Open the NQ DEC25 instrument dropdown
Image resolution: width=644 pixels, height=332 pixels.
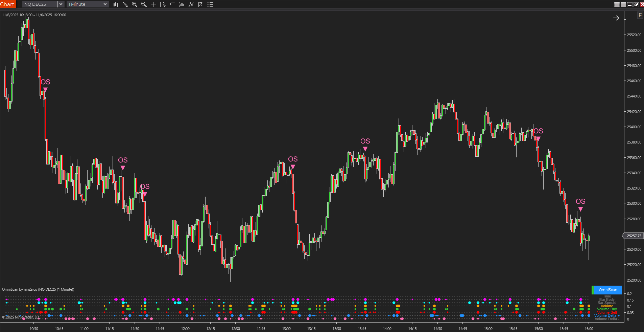pyautogui.click(x=60, y=4)
